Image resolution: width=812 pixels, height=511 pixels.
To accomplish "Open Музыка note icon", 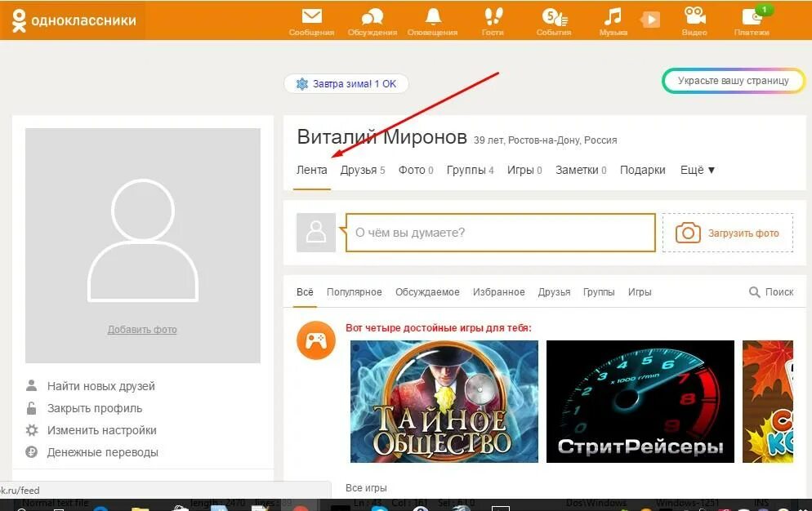I will coord(613,16).
